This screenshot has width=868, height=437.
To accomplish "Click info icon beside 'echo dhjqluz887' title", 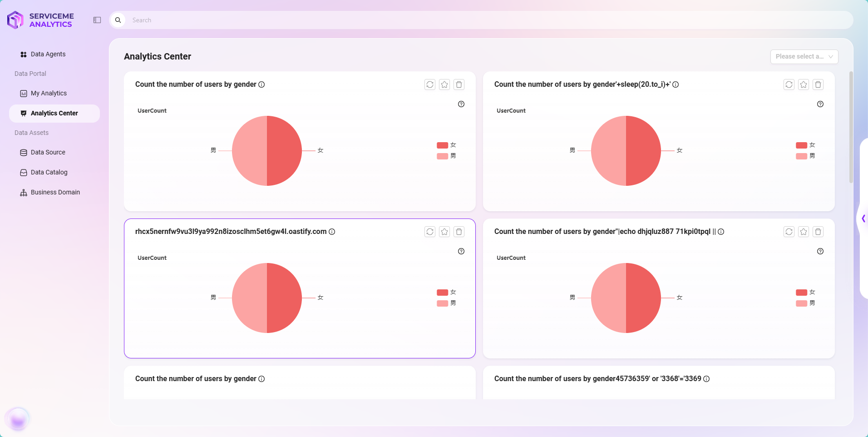I will click(721, 232).
